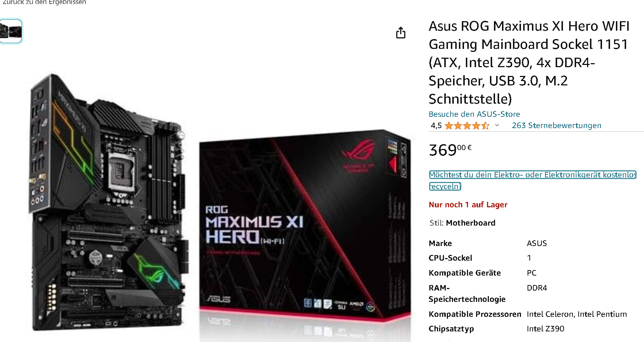Image resolution: width=644 pixels, height=342 pixels.
Task: Click the Kompatible Prozessoren value text
Action: tap(577, 314)
